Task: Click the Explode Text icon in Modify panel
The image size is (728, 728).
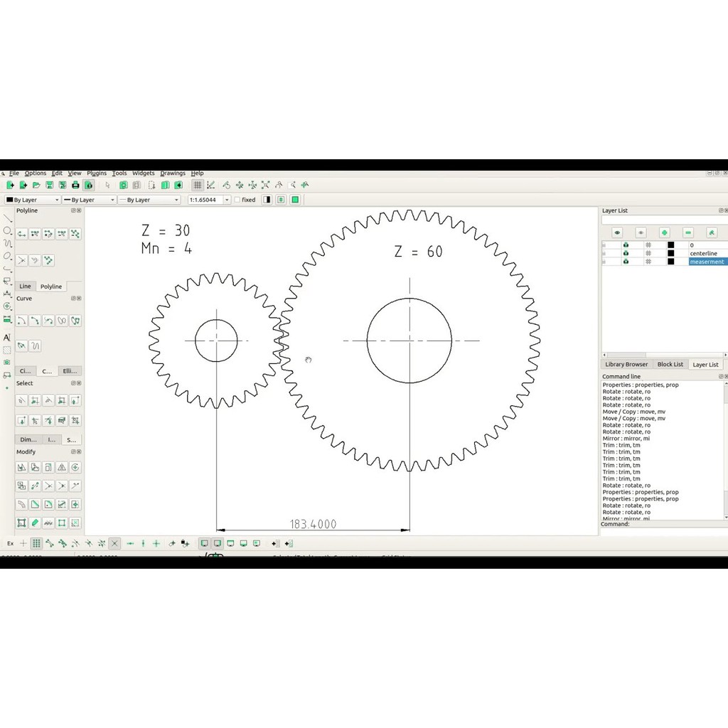Action: tap(48, 523)
